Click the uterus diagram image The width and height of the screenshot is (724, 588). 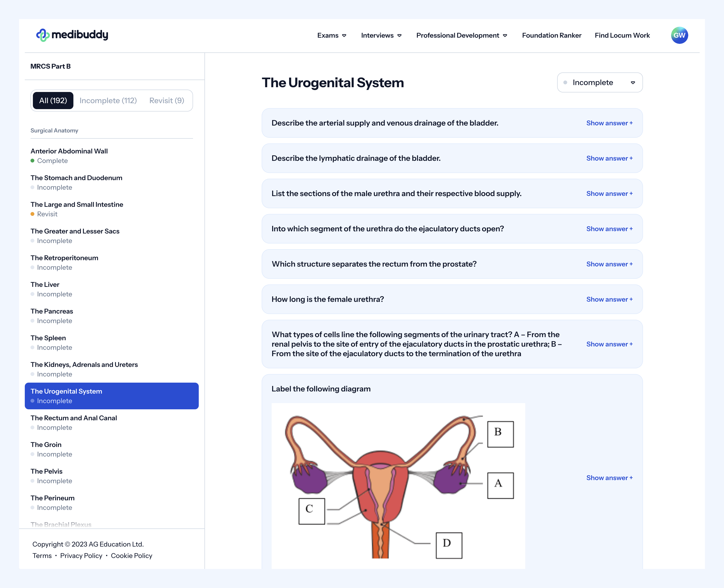[x=398, y=486]
